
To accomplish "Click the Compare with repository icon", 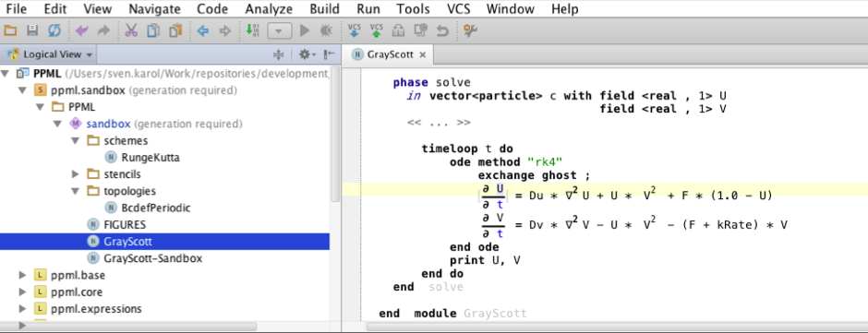I will 398,30.
